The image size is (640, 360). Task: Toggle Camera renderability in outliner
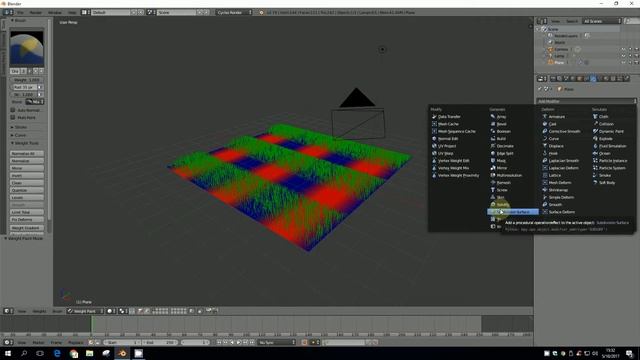click(636, 49)
